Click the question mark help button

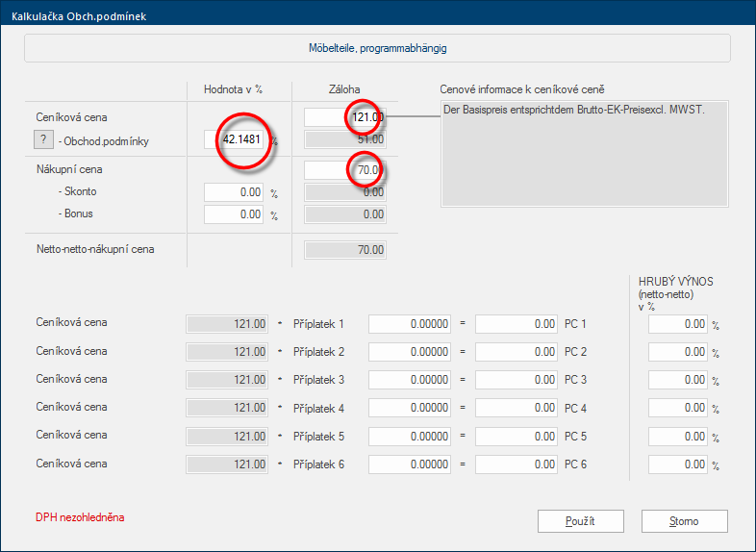point(43,139)
